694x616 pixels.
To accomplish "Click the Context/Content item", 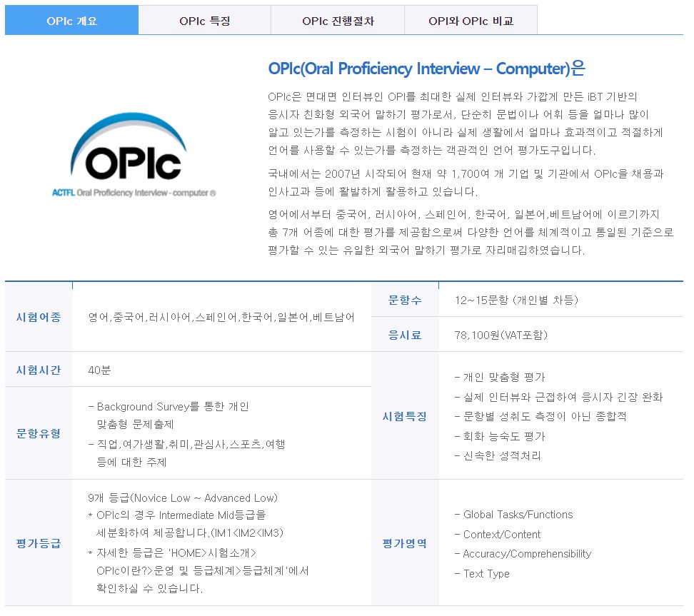I will [498, 535].
